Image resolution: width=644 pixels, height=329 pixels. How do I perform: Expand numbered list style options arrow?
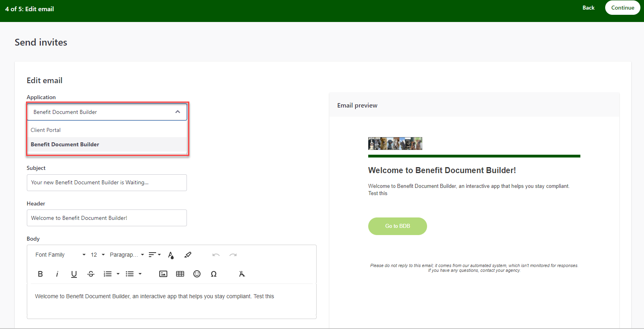(x=118, y=274)
